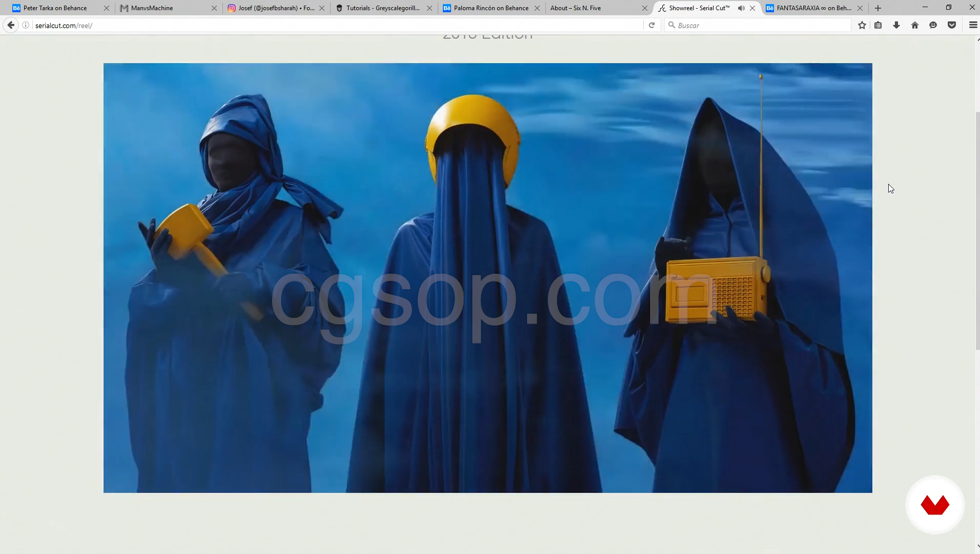Close the ManvsMachine tab
980x554 pixels.
(214, 8)
